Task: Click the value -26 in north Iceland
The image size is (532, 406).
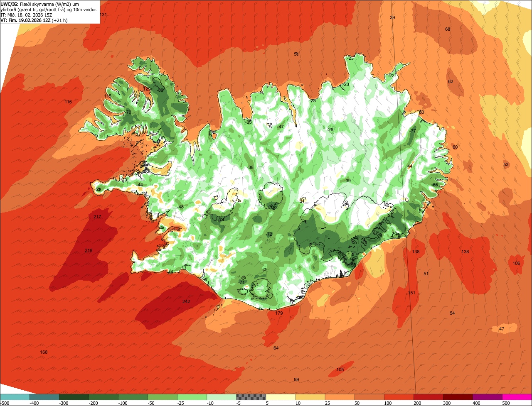Action: pos(330,130)
